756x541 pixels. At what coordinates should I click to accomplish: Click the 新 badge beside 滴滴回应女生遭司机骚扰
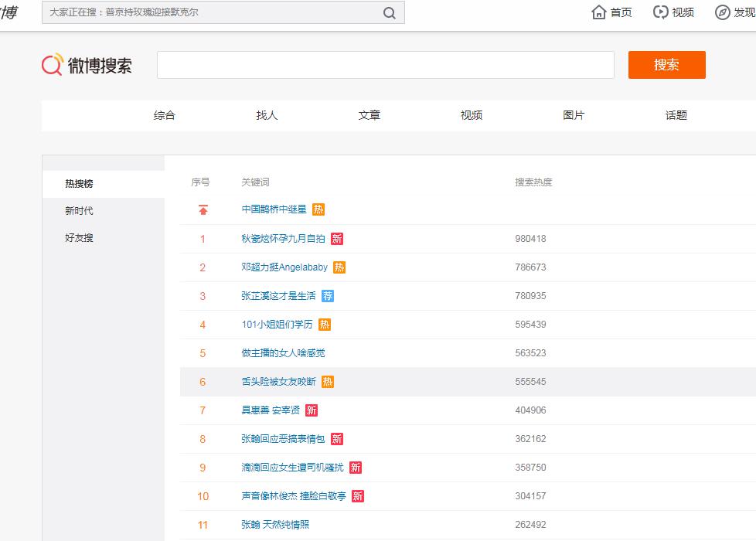coord(356,468)
